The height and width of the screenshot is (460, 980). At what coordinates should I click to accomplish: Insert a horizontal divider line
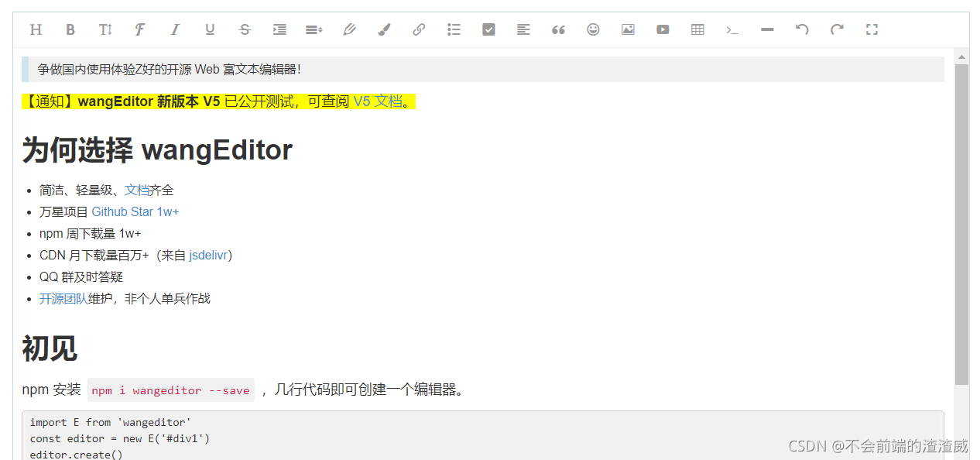(767, 29)
